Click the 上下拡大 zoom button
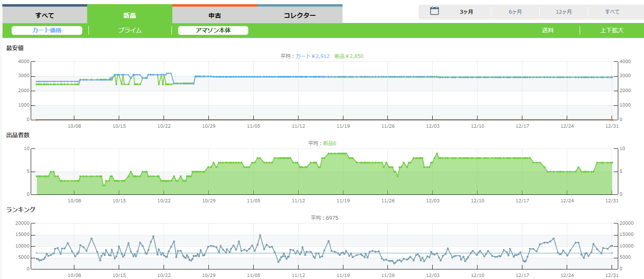Image resolution: width=644 pixels, height=279 pixels. click(612, 30)
